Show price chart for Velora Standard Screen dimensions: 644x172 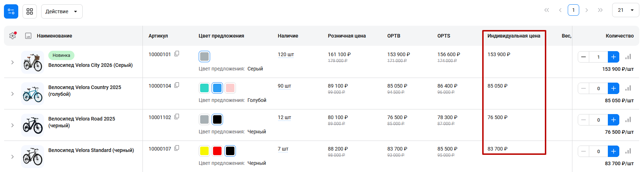tap(628, 151)
